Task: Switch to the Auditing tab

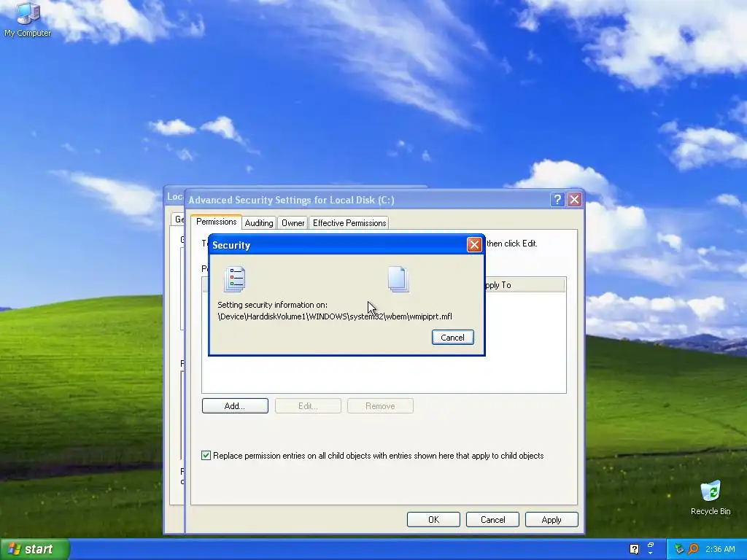Action: (x=259, y=223)
